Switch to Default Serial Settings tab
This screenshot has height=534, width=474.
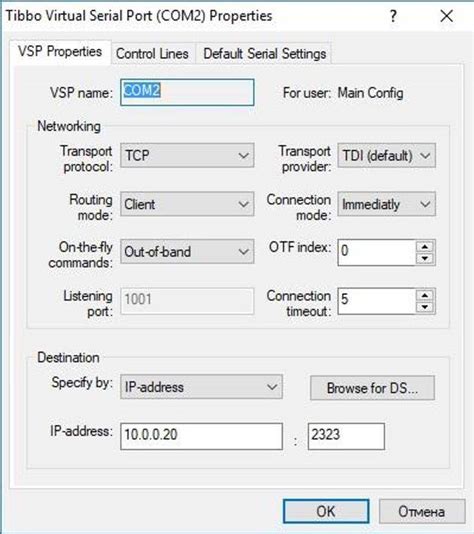265,53
